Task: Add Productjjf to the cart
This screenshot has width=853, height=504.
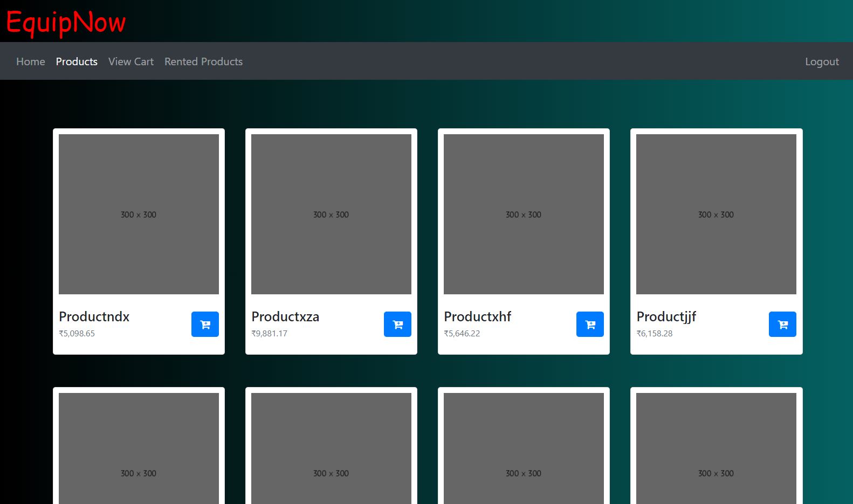Action: pos(782,325)
